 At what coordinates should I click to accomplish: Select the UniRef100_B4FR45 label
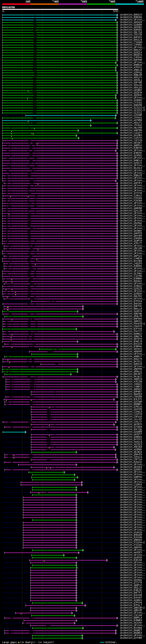(131, 60)
